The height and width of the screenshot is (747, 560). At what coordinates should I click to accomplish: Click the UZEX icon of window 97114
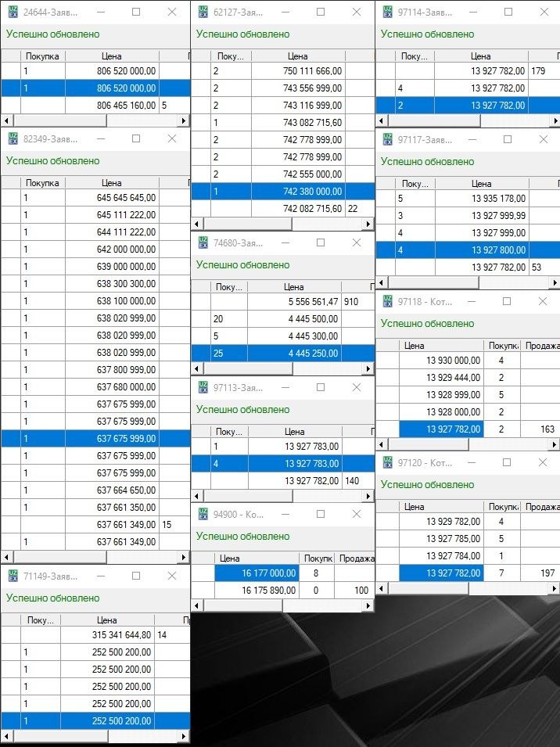coord(388,13)
